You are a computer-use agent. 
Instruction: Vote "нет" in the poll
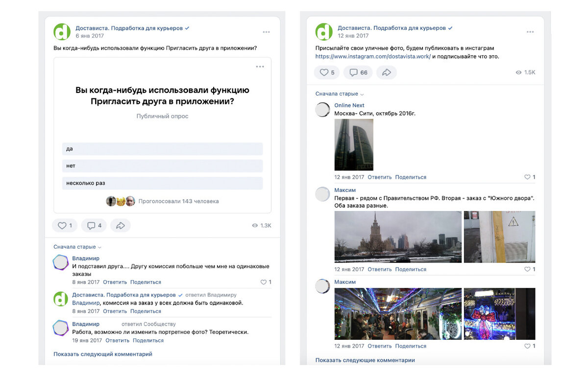[162, 165]
